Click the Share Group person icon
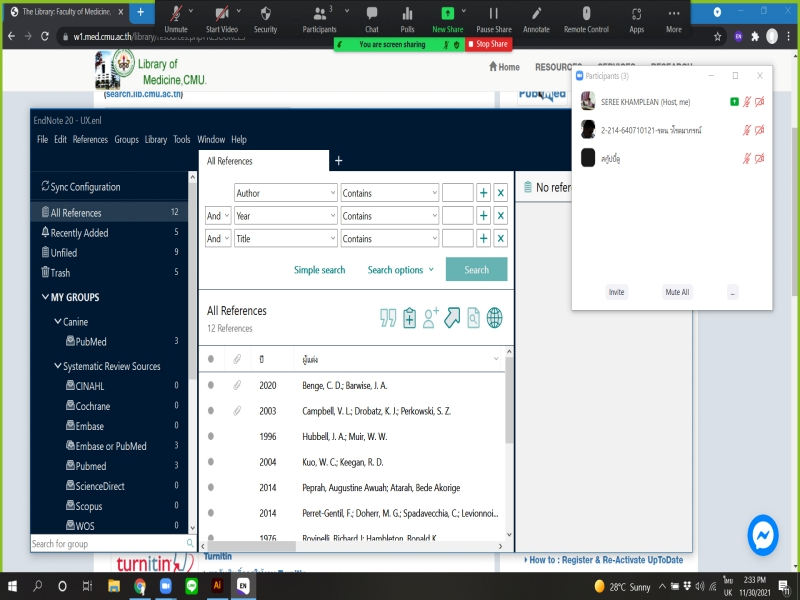Image resolution: width=800 pixels, height=600 pixels. point(431,318)
